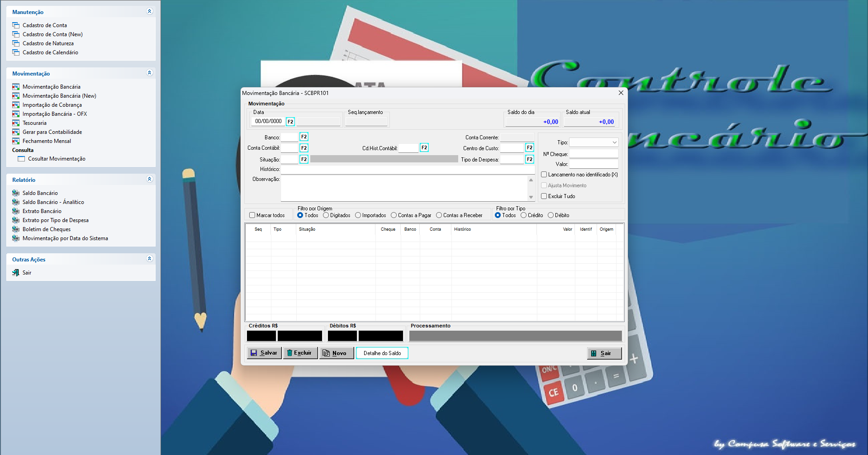Check the Marcar todos checkbox
This screenshot has height=455, width=868.
pyautogui.click(x=252, y=215)
